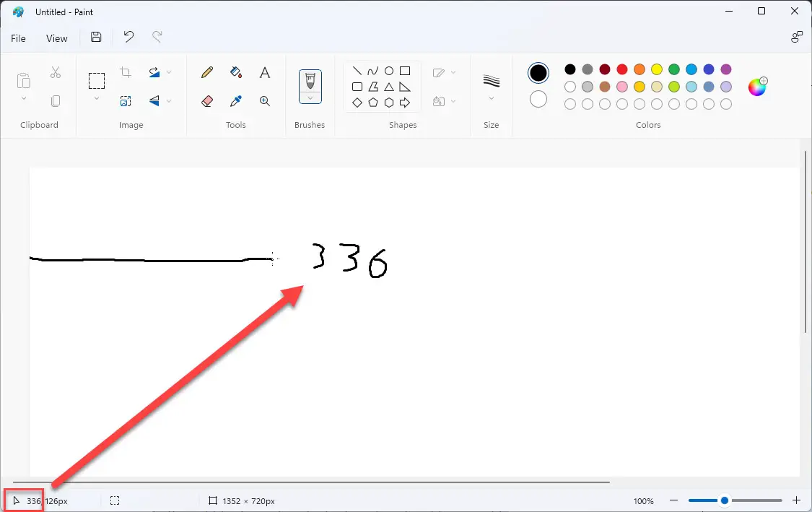Maximize the Paint window

[761, 11]
